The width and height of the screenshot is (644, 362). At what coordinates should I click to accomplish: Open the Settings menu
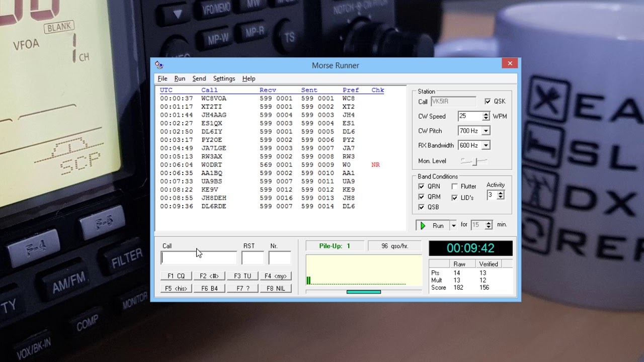point(224,78)
